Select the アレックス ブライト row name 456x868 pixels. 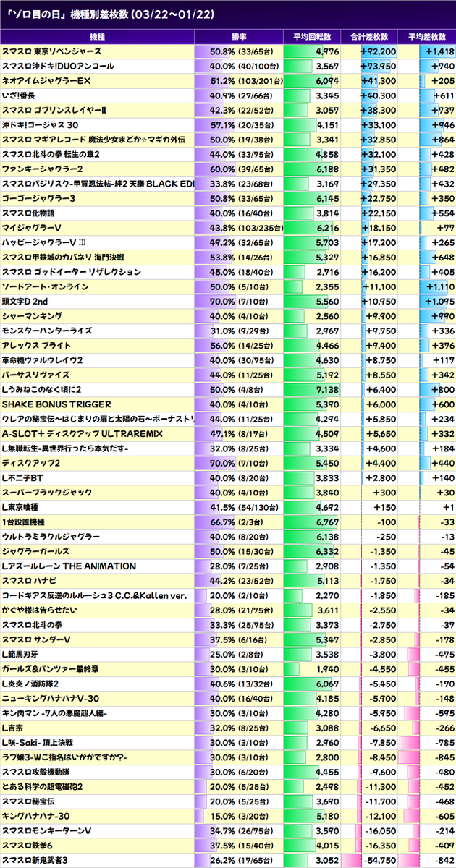37,346
